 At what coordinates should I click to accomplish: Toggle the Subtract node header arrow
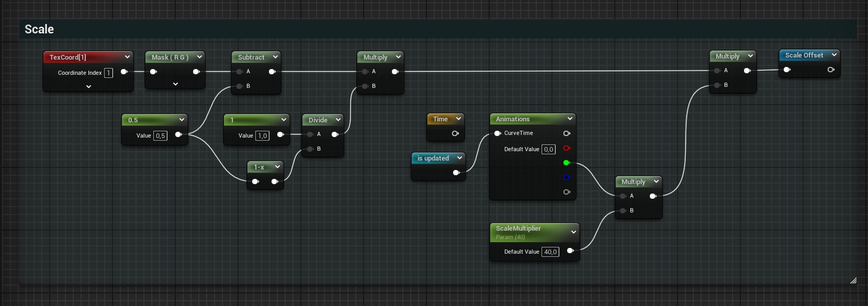[x=275, y=57]
